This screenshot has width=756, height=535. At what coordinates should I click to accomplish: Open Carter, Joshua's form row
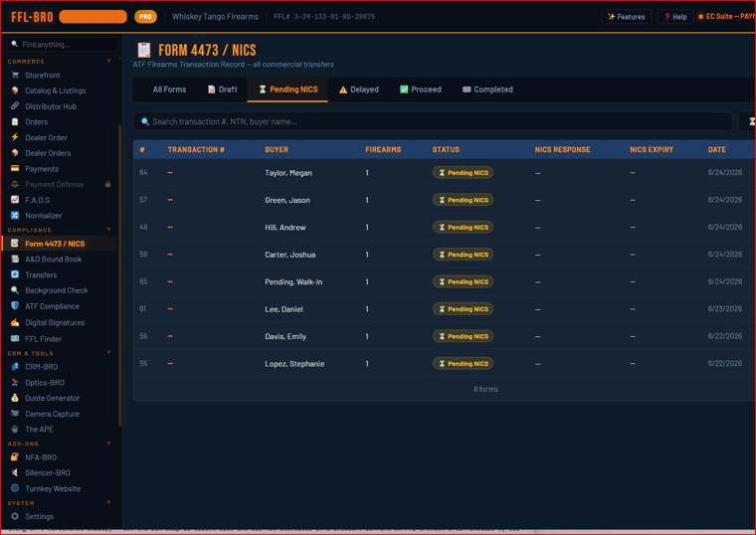(x=444, y=255)
